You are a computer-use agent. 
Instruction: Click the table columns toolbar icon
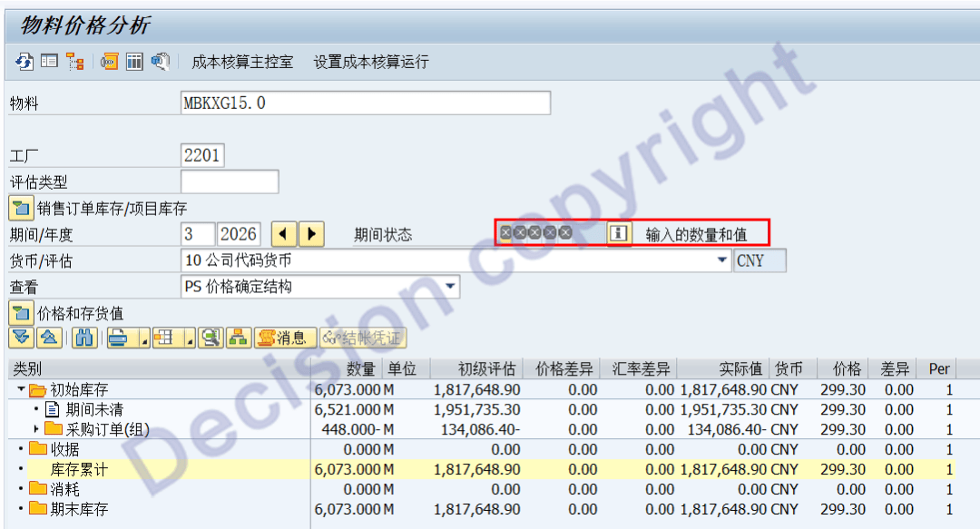pos(134,62)
